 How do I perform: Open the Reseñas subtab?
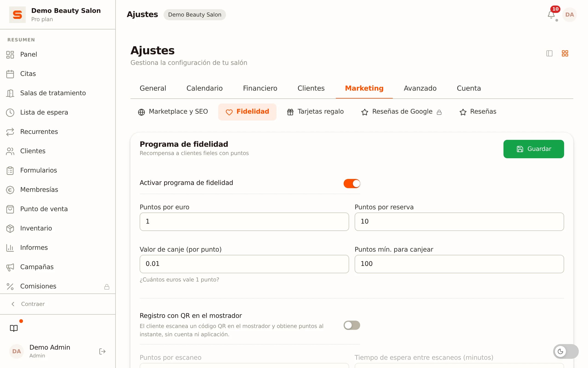[478, 112]
